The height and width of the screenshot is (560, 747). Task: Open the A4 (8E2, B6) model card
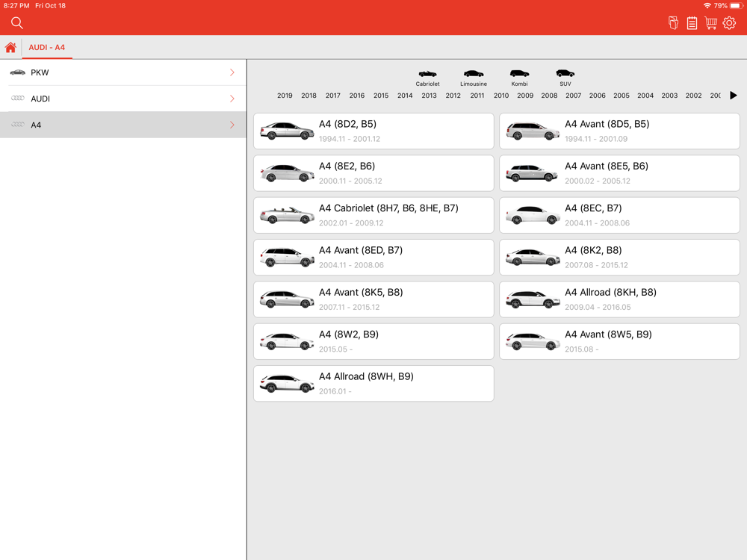point(373,173)
